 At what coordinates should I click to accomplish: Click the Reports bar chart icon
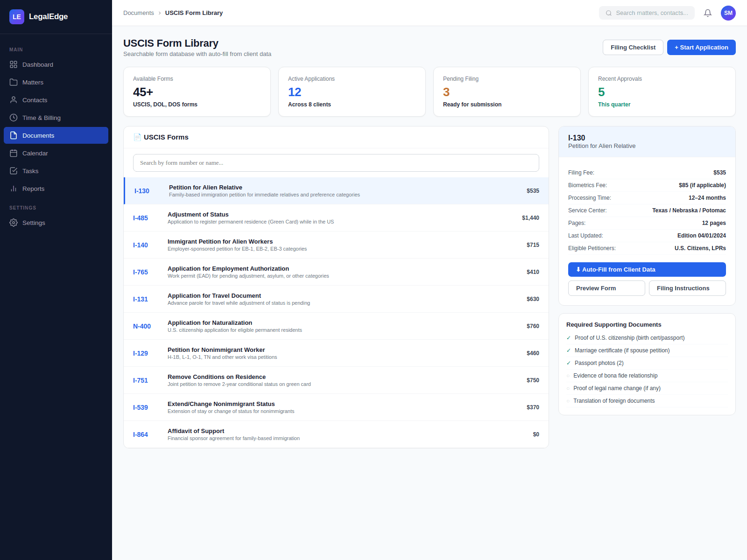(14, 189)
